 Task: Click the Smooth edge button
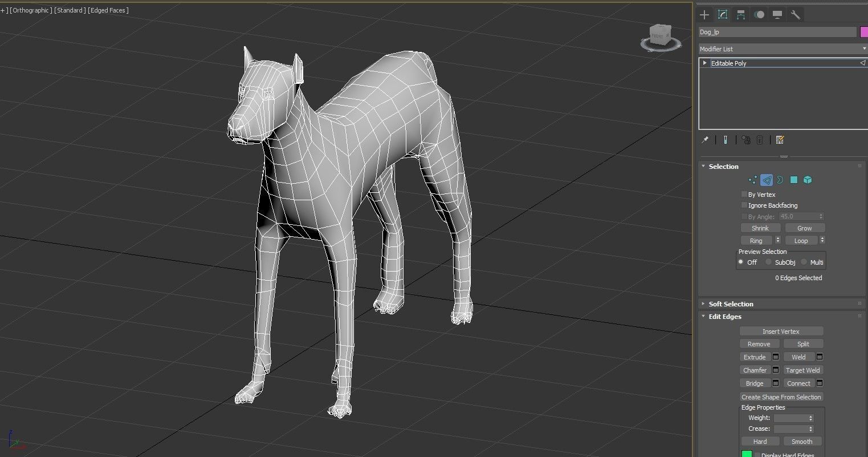pyautogui.click(x=802, y=442)
